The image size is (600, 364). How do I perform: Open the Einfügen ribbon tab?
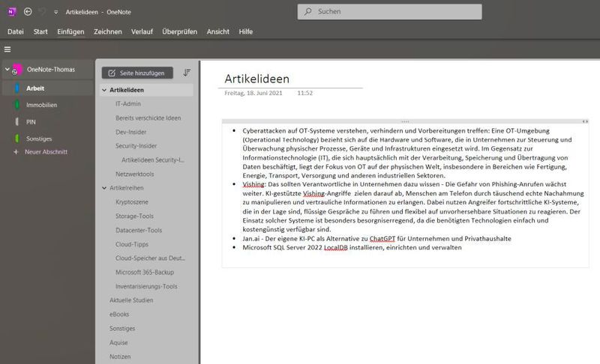click(70, 31)
